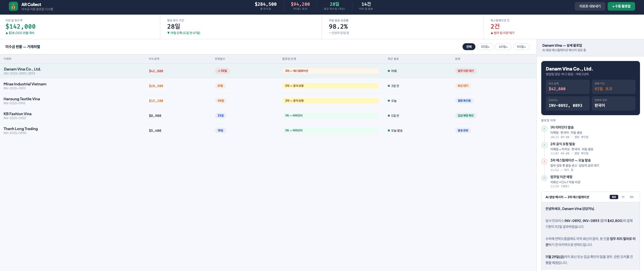Click the 3차 — 에스컬레이션 stage badge
Screen dimensions: 644x271
click(331, 71)
